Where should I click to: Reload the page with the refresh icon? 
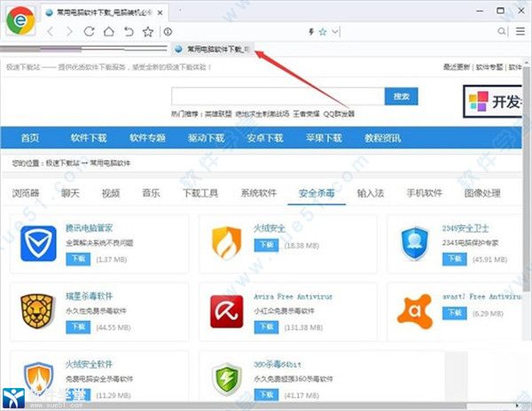(x=89, y=32)
